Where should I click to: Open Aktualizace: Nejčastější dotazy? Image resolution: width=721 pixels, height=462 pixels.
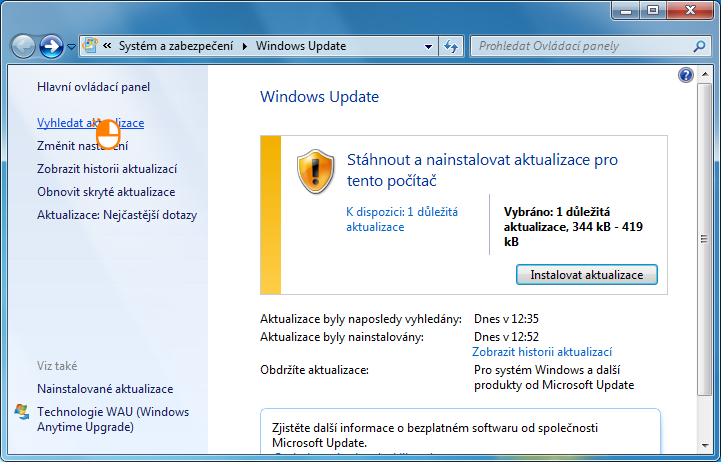coord(117,215)
